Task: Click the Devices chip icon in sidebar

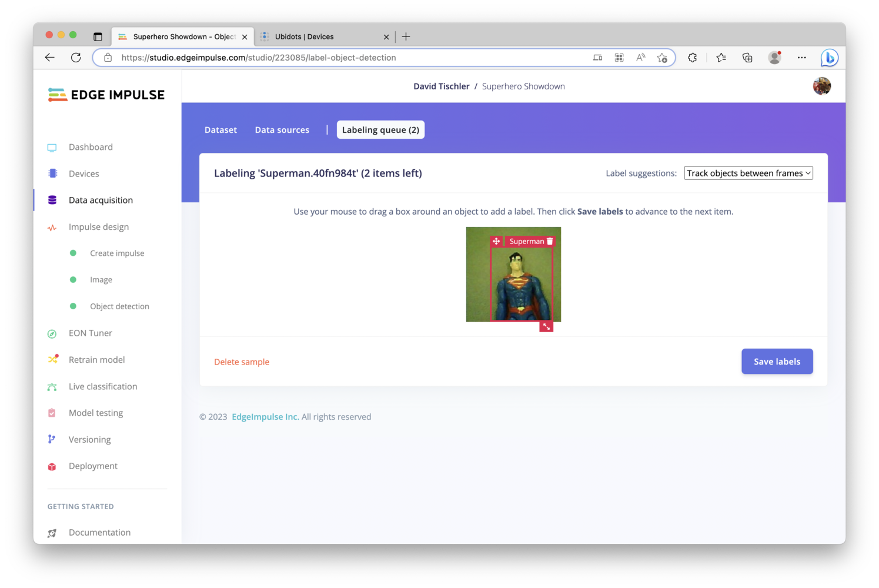Action: tap(52, 173)
